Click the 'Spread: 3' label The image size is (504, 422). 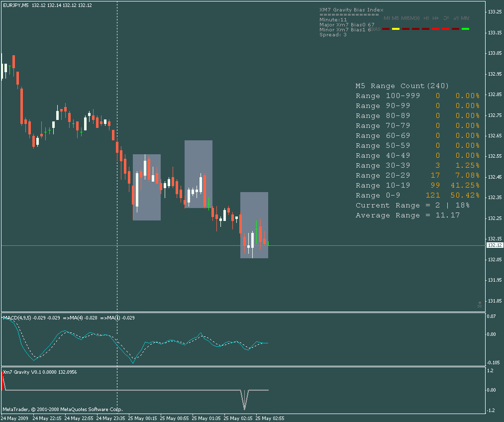click(333, 34)
